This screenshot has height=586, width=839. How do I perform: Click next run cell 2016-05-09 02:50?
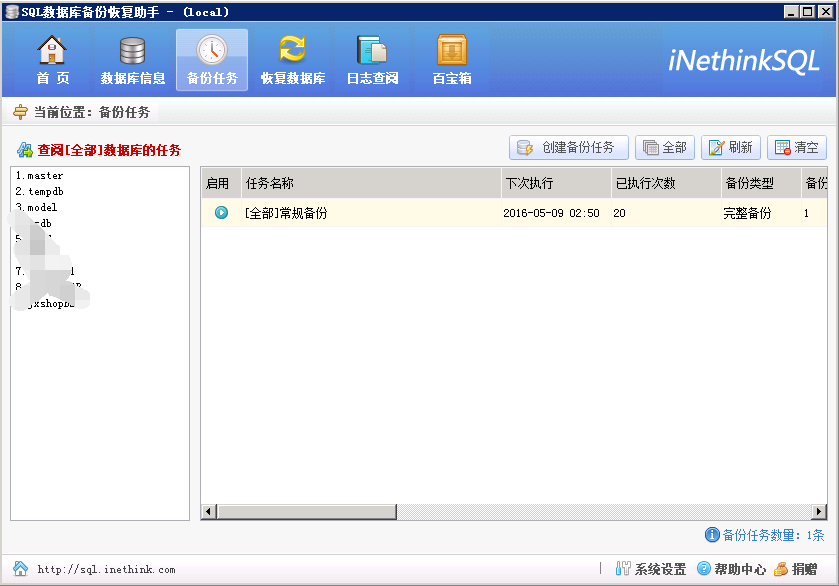click(x=551, y=213)
